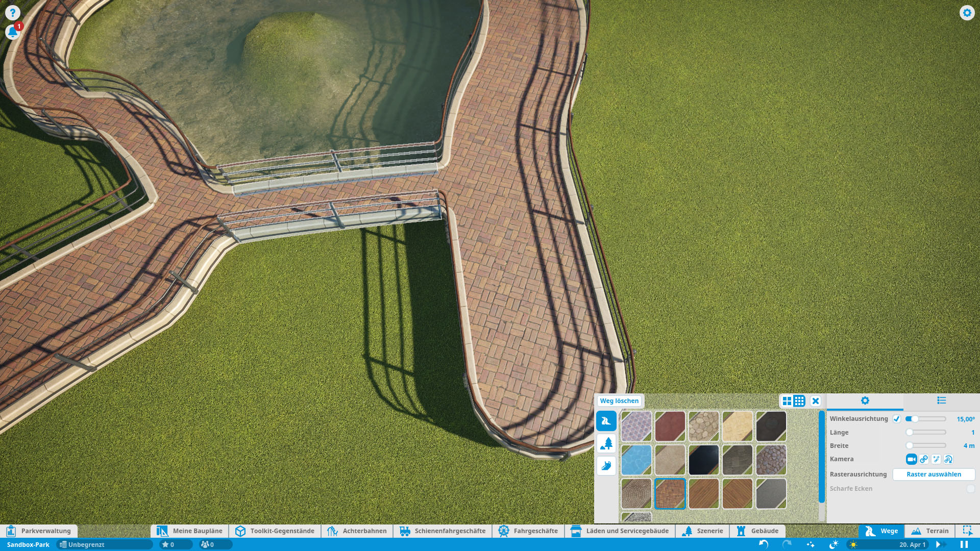Click the Weg löschen button
The image size is (980, 551).
(x=619, y=401)
